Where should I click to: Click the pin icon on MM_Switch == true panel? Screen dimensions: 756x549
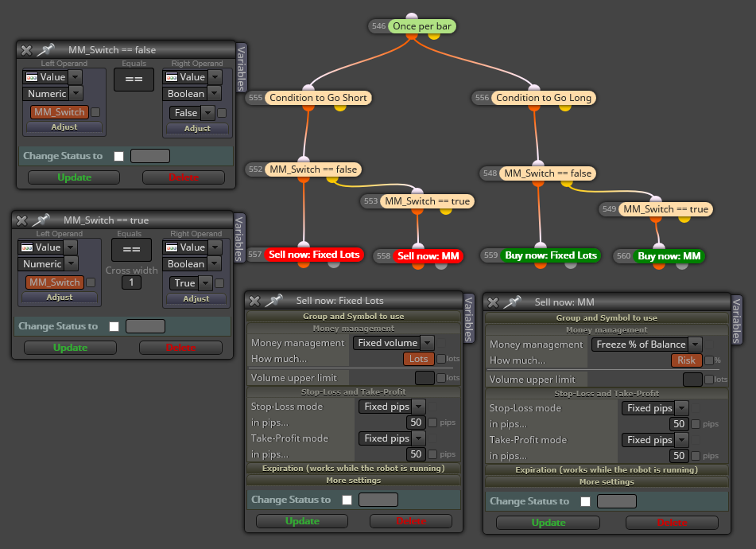click(41, 220)
